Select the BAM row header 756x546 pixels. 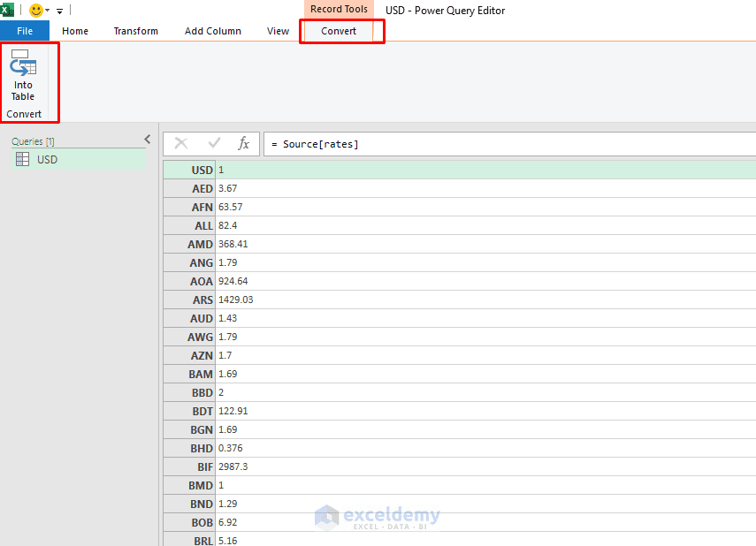pyautogui.click(x=189, y=374)
